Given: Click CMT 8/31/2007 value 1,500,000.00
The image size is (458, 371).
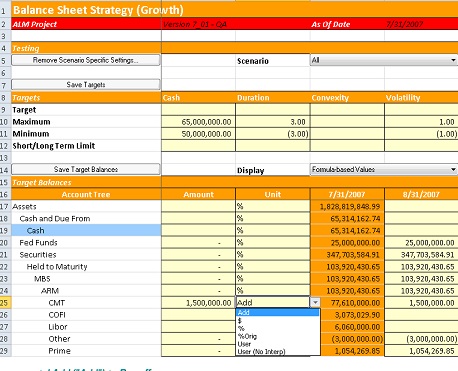Looking at the screenshot, I should click(421, 303).
